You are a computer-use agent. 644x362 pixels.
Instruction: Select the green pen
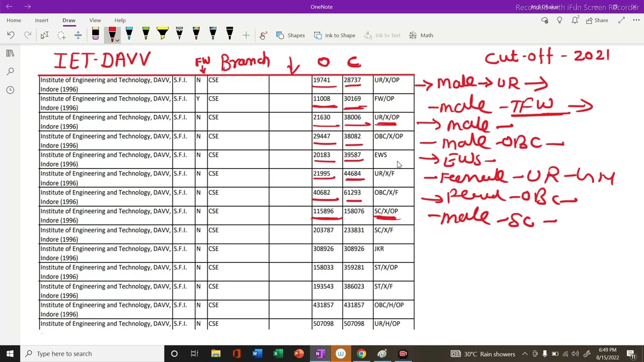pos(145,34)
